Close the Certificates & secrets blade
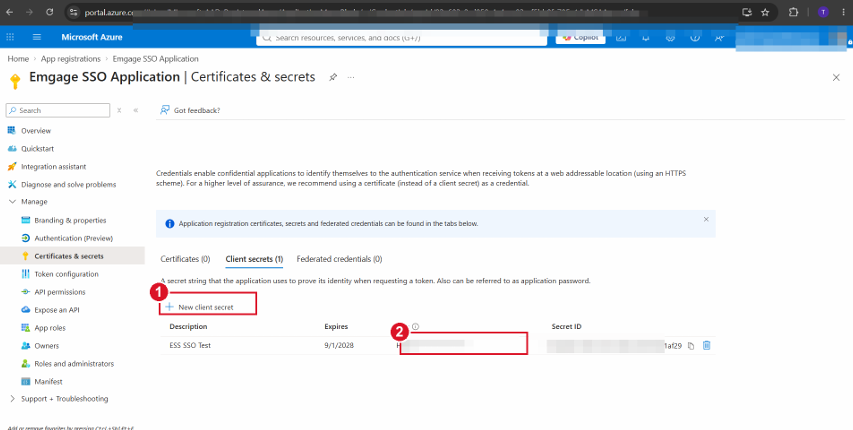Screen dimensions: 853x430 click(x=836, y=77)
